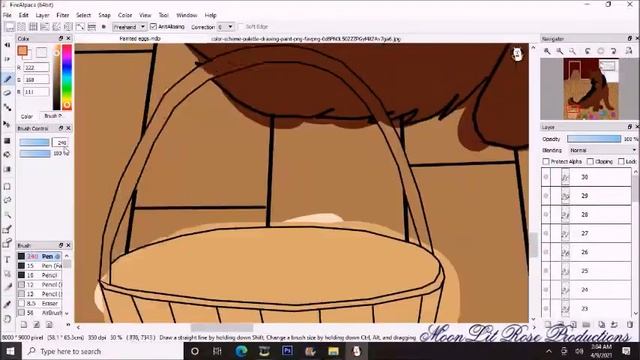The image size is (640, 360).
Task: Duplicate layer icon in Layer panel
Action: point(601,325)
